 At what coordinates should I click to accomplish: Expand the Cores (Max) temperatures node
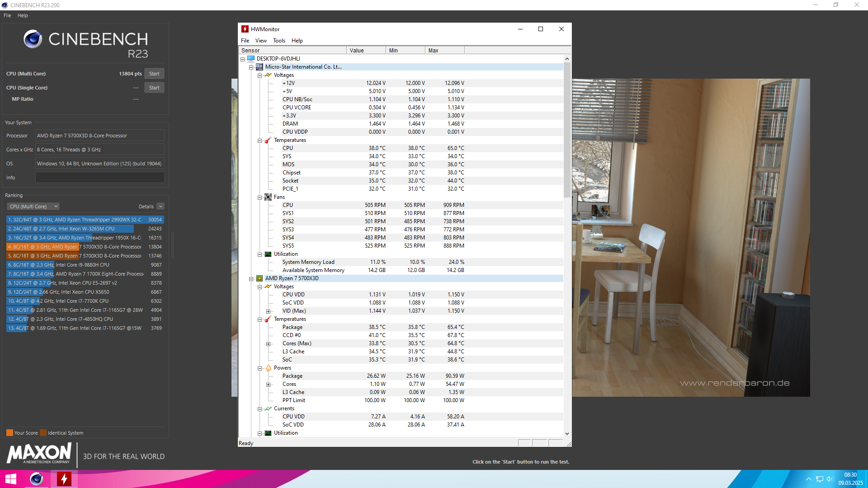coord(269,344)
